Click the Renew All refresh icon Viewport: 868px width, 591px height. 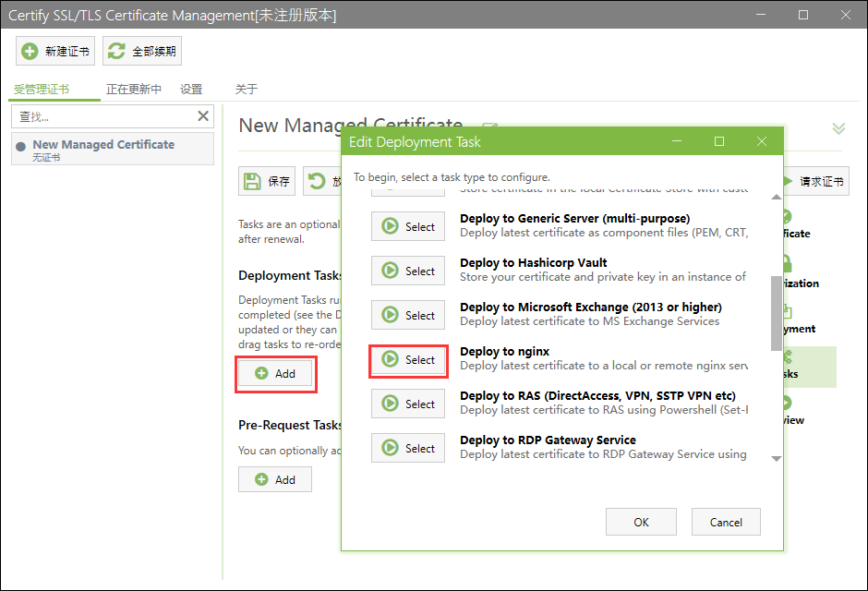click(116, 52)
